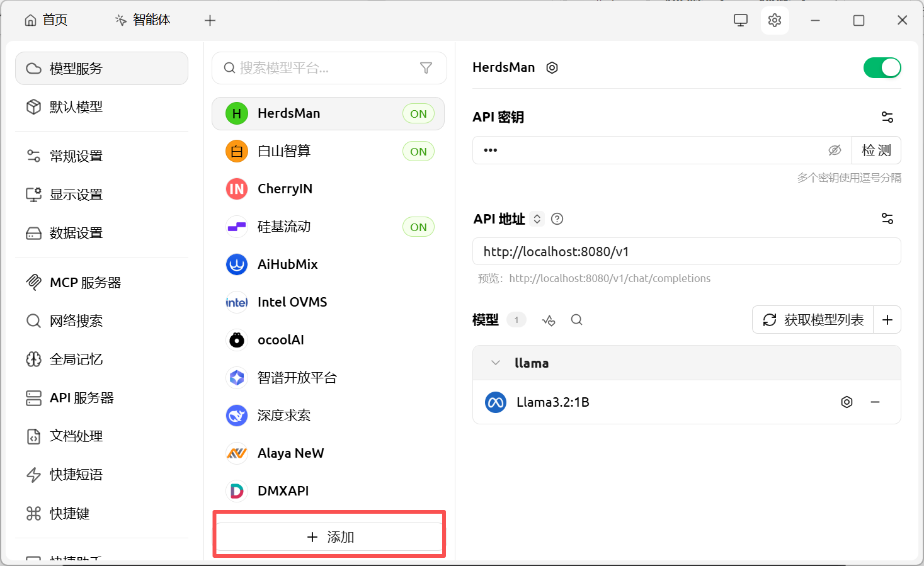Remove the Llama3.2:1B model

pyautogui.click(x=875, y=402)
